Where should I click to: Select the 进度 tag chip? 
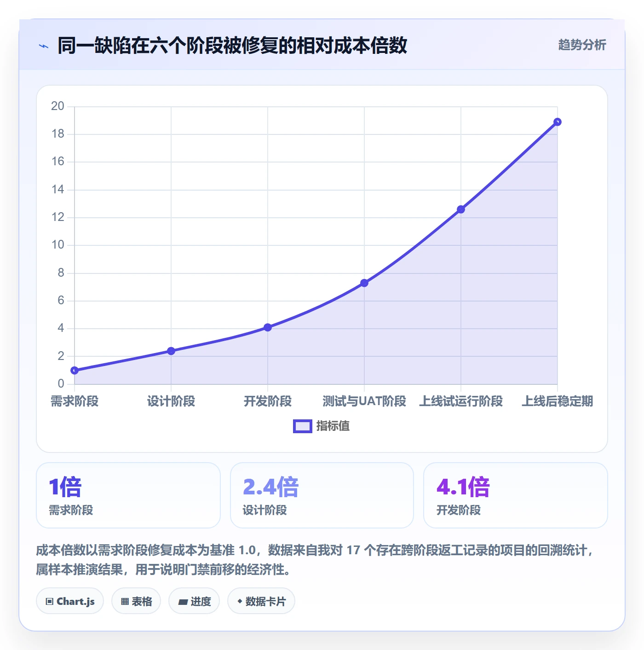click(x=194, y=601)
